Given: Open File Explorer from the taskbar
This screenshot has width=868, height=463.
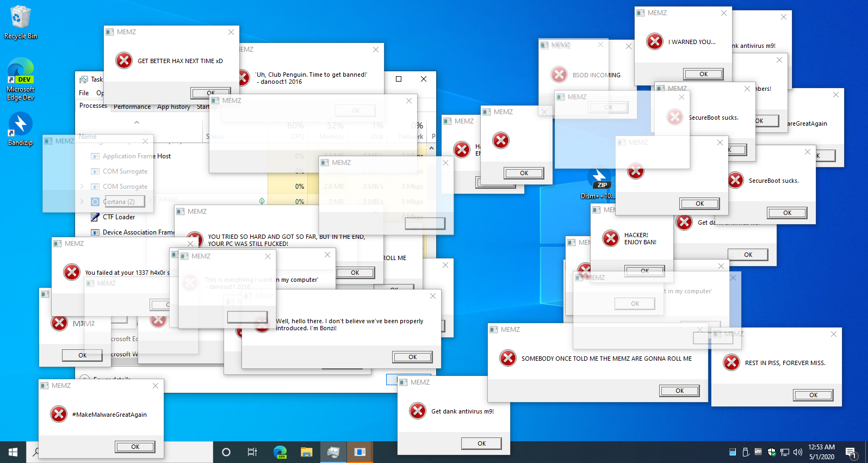Looking at the screenshot, I should coord(307,452).
